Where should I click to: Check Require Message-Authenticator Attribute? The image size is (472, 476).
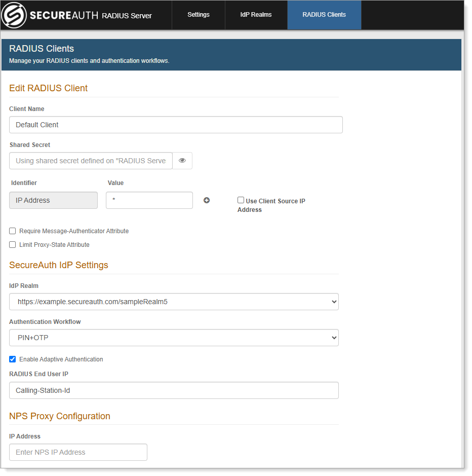[x=13, y=231]
